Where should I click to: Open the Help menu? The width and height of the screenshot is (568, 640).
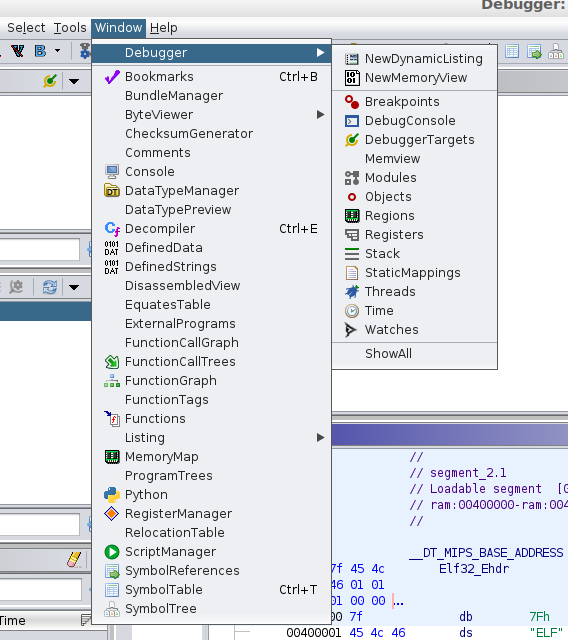164,28
